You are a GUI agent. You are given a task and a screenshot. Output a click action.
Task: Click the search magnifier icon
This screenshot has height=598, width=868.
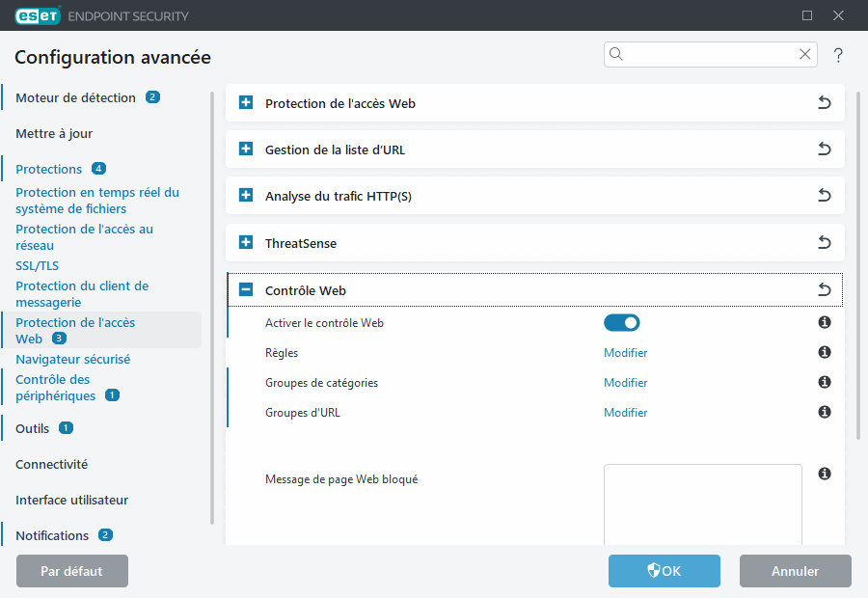pos(616,54)
